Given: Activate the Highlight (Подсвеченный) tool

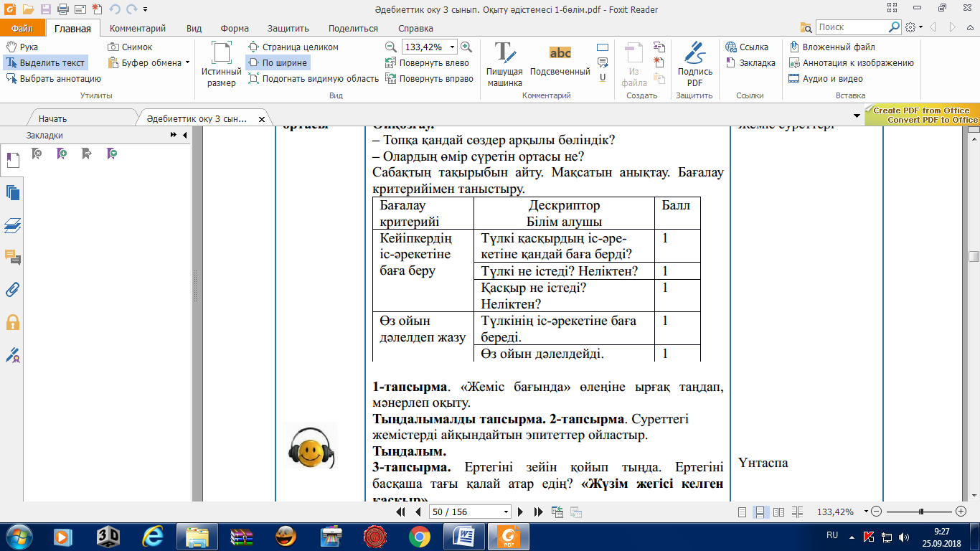Looking at the screenshot, I should click(560, 60).
